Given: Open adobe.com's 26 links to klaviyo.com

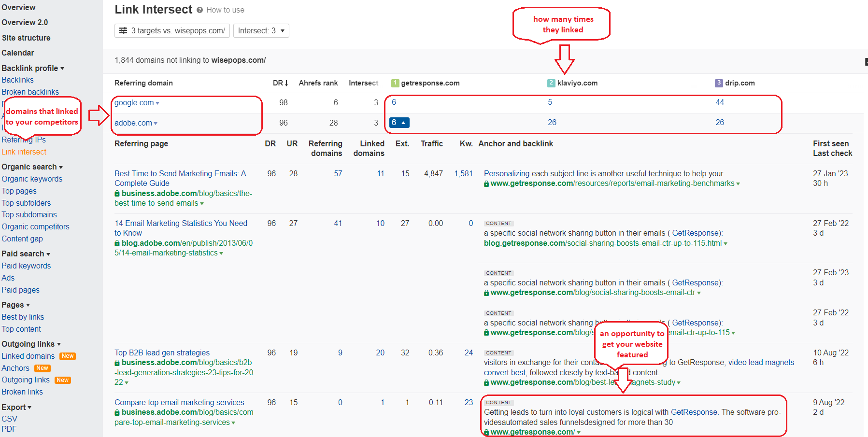Looking at the screenshot, I should coord(552,123).
